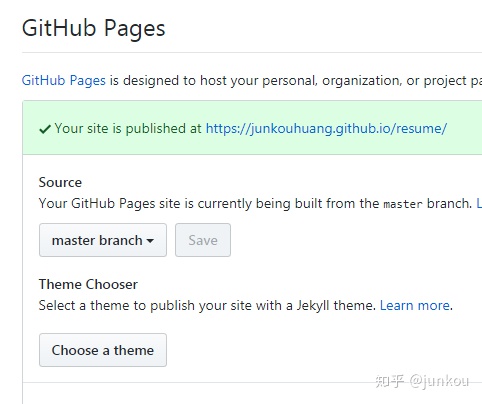Click the Save button
The width and height of the screenshot is (482, 404).
[x=203, y=240]
